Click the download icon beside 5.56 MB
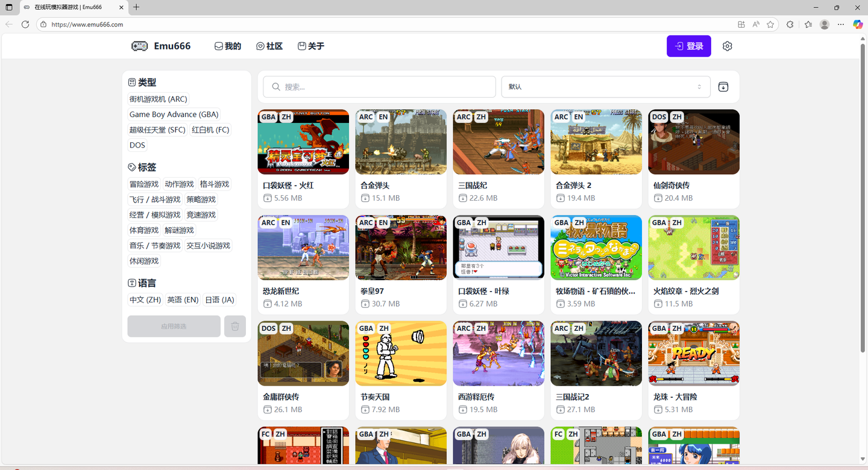Screen dimensions: 868x470 tap(268, 198)
